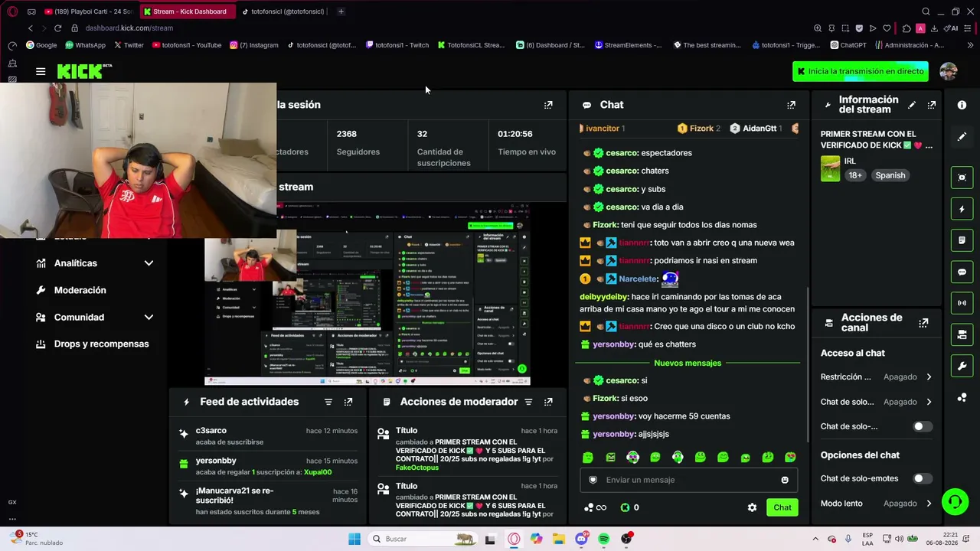Toggle the stream preview widget icon in right sidebar

[x=962, y=178]
